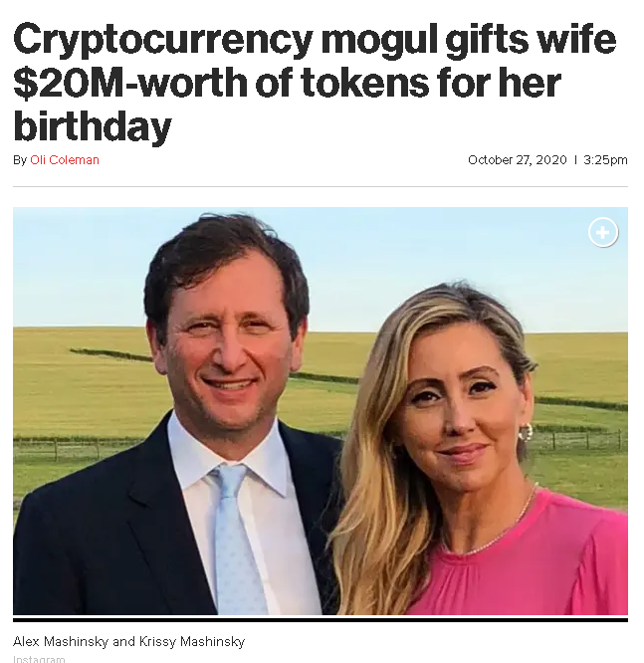Click the Instagram photo credit
Image resolution: width=644 pixels, height=663 pixels.
39,659
